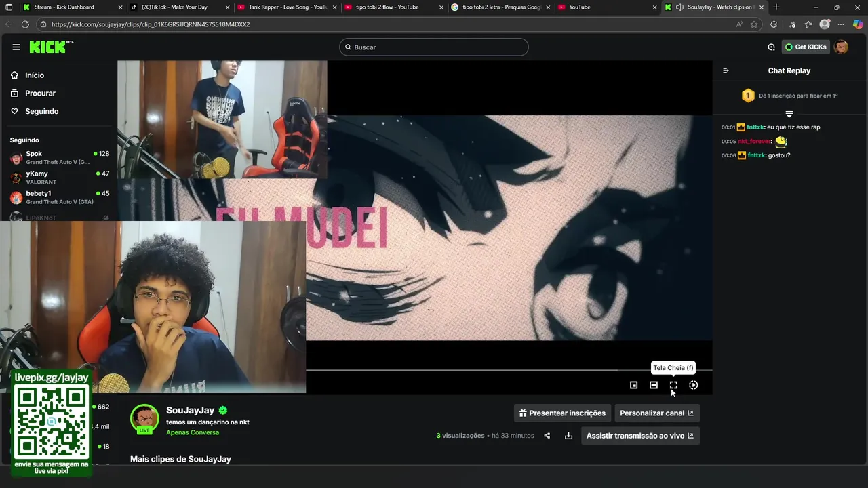Click nkt_forever's username in chat
The width and height of the screenshot is (868, 488).
point(754,142)
